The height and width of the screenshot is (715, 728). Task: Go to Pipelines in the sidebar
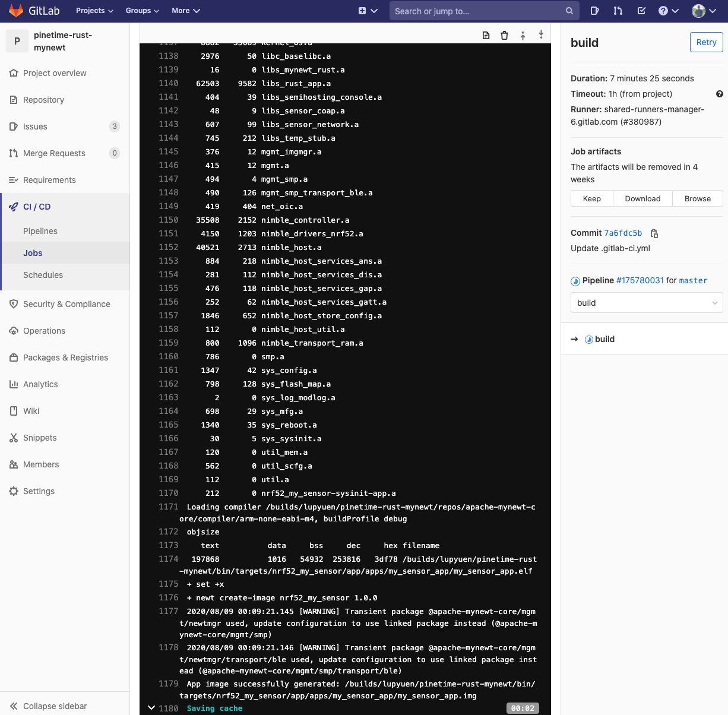[40, 231]
